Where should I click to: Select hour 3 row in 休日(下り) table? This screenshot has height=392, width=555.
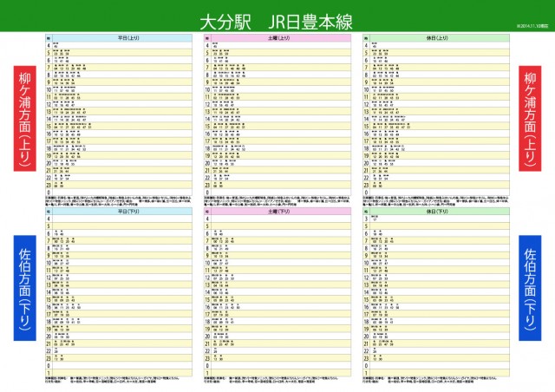click(x=436, y=219)
